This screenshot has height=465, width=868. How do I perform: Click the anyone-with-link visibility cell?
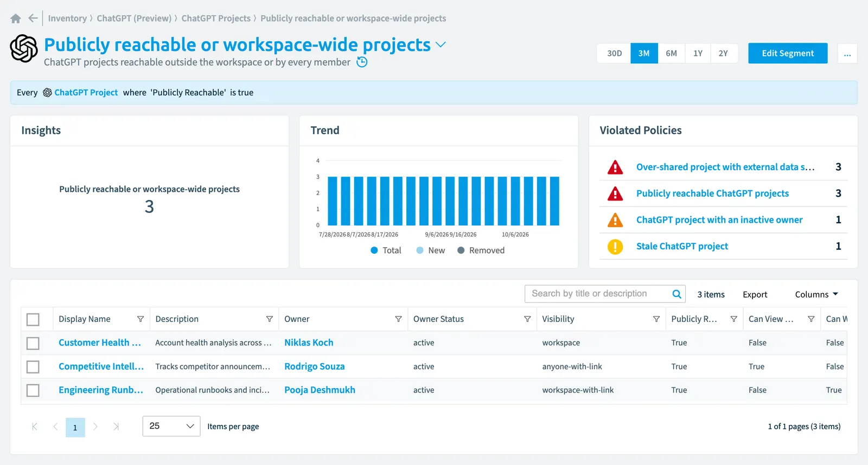coord(572,367)
